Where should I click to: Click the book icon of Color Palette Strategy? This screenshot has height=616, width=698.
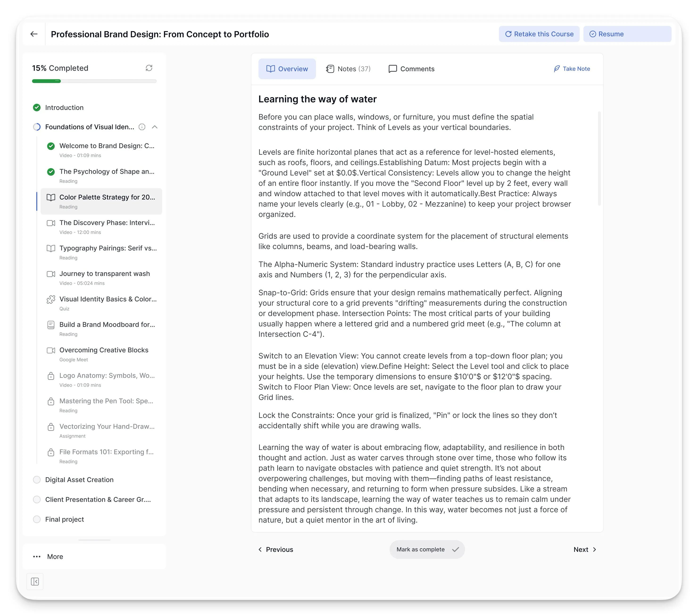pyautogui.click(x=51, y=197)
